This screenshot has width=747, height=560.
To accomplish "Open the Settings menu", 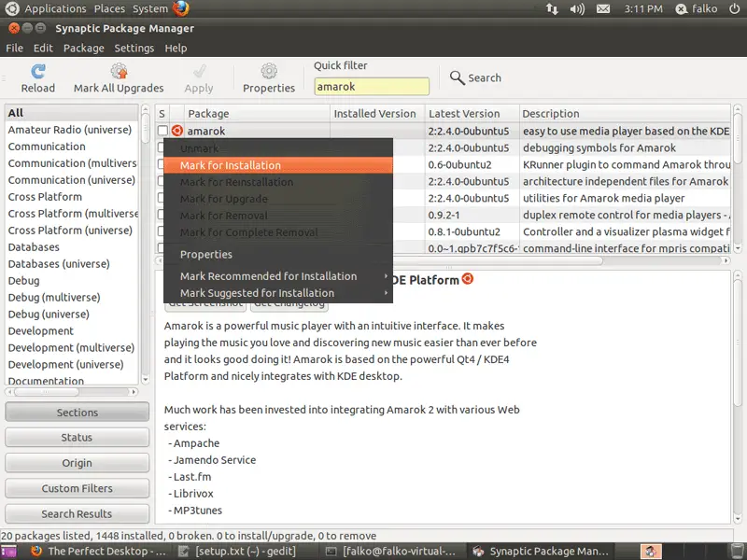I will (x=134, y=49).
